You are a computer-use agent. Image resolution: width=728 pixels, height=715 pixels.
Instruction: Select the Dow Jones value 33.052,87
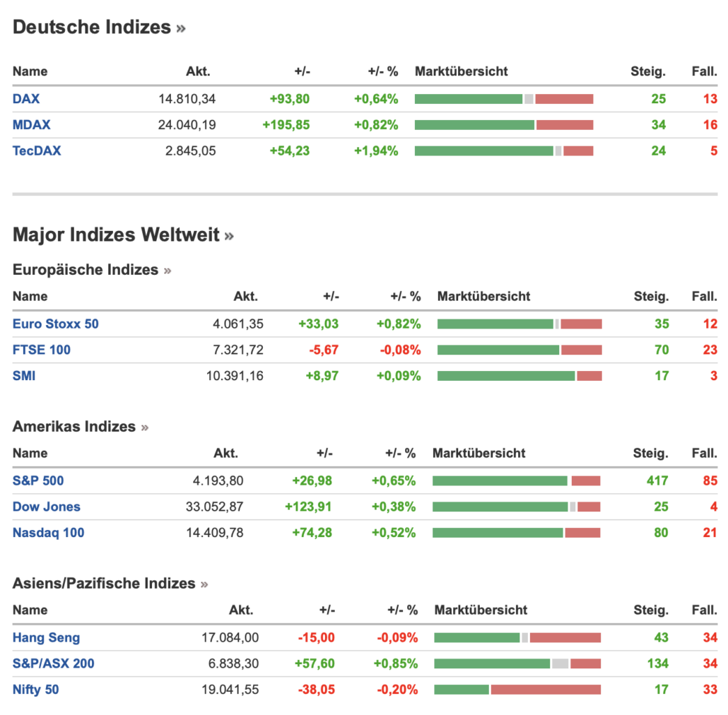214,507
